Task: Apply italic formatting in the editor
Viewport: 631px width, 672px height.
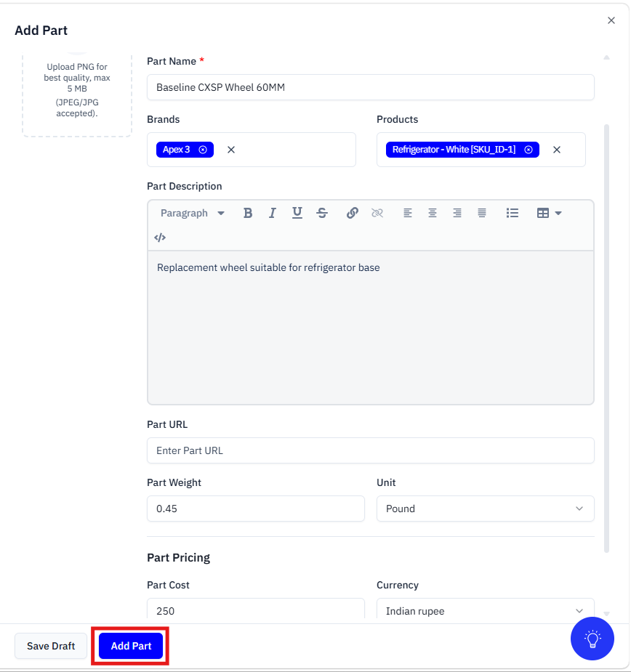Action: [x=273, y=213]
